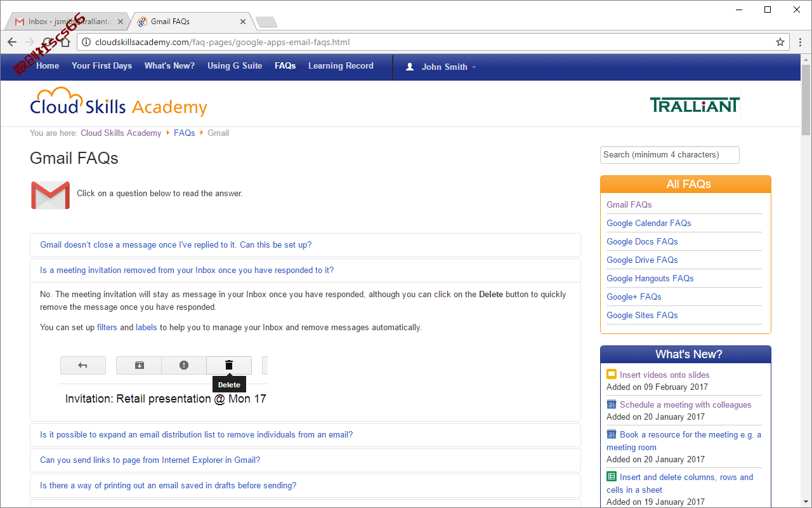Screen dimensions: 812x508
Task: Open Gmail FAQs in All FAQs sidebar
Action: coord(629,204)
